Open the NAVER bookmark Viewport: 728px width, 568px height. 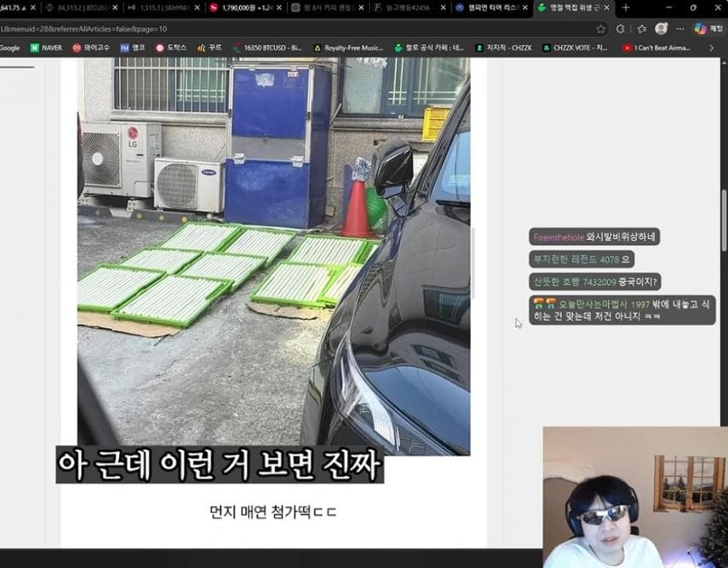point(46,48)
